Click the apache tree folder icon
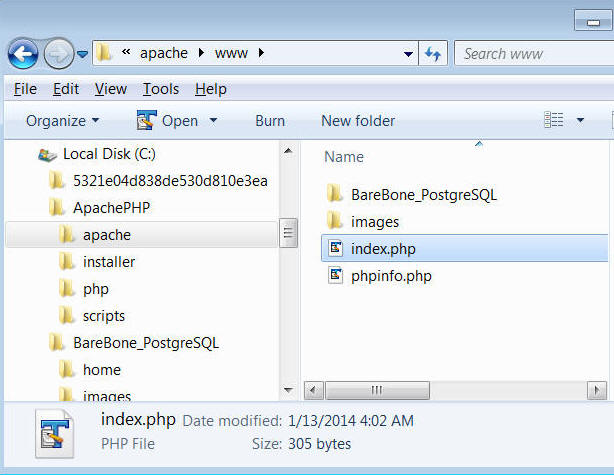Viewport: 614px width, 475px height. point(66,234)
